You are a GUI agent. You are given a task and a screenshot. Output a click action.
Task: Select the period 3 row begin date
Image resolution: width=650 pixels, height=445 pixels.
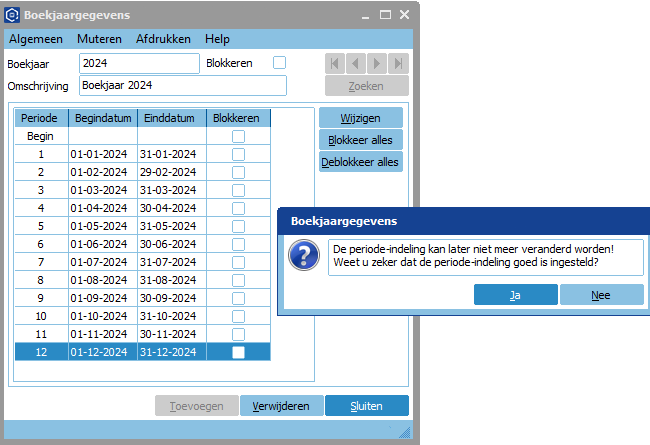click(x=98, y=190)
